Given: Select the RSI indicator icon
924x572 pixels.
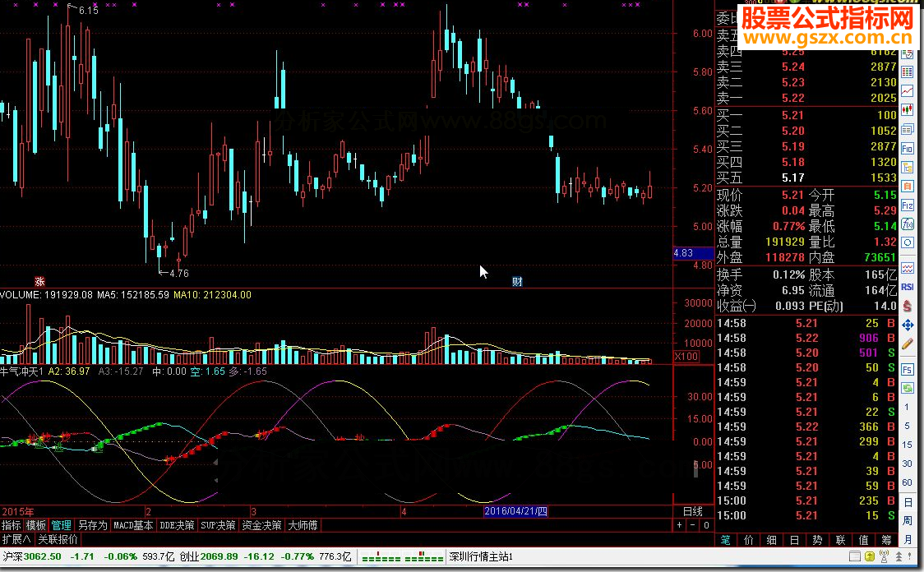Looking at the screenshot, I should [908, 287].
